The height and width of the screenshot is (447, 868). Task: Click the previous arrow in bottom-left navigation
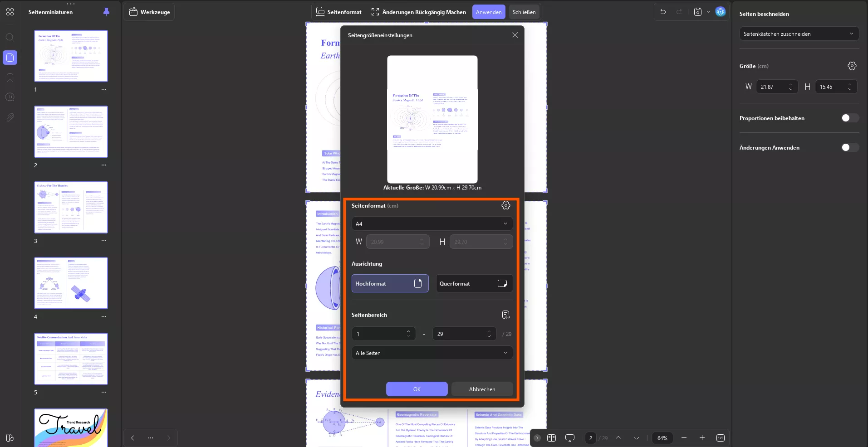(x=132, y=438)
